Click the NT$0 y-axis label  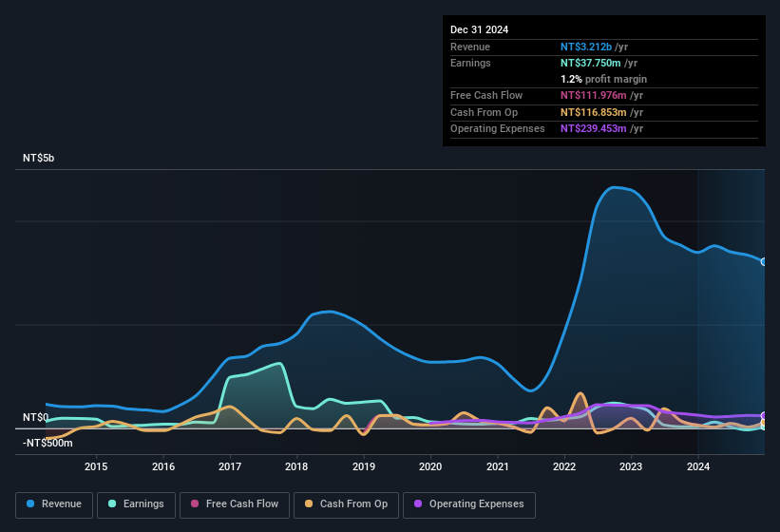[36, 418]
